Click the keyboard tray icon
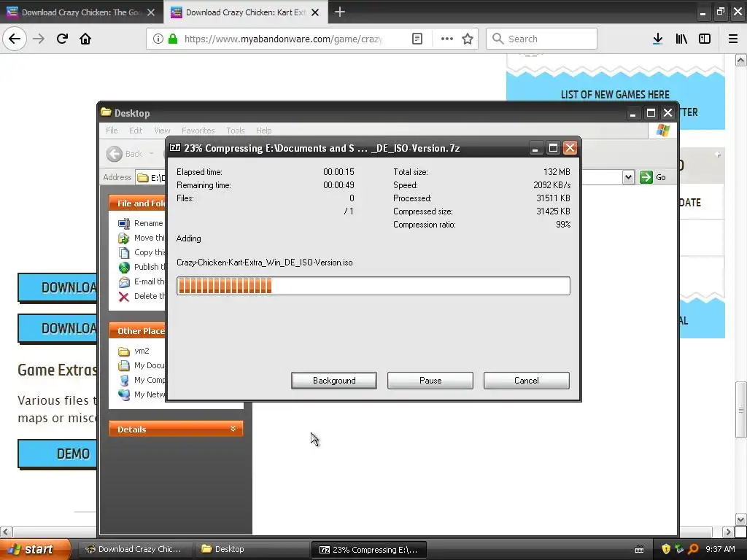The image size is (747, 560). coord(639,550)
